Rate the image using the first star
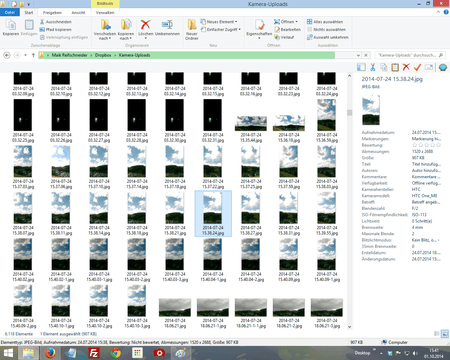 coord(414,145)
